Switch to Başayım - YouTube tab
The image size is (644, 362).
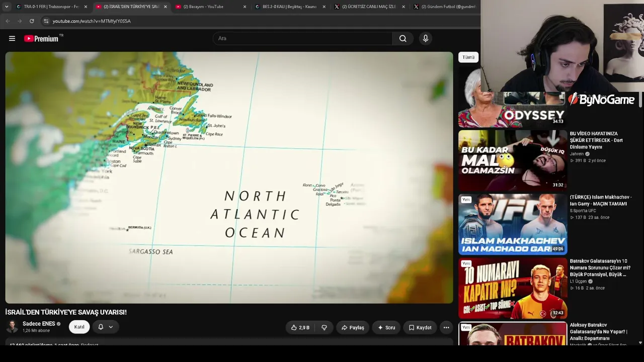click(x=211, y=7)
